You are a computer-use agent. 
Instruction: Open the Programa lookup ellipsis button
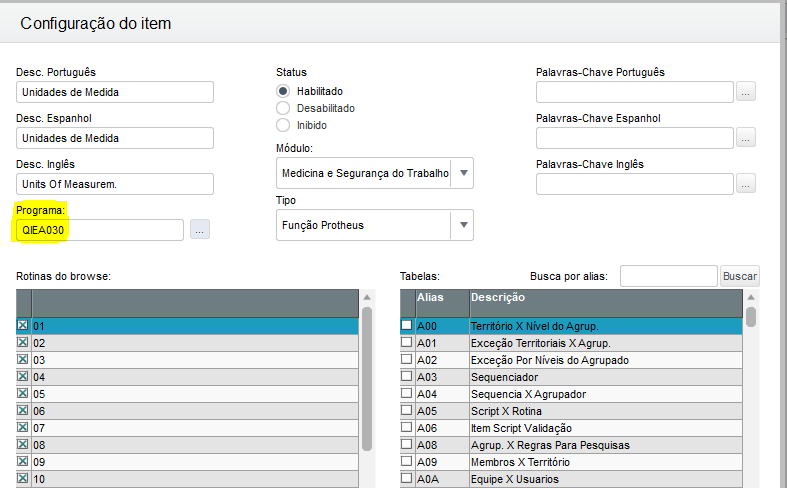pyautogui.click(x=200, y=229)
